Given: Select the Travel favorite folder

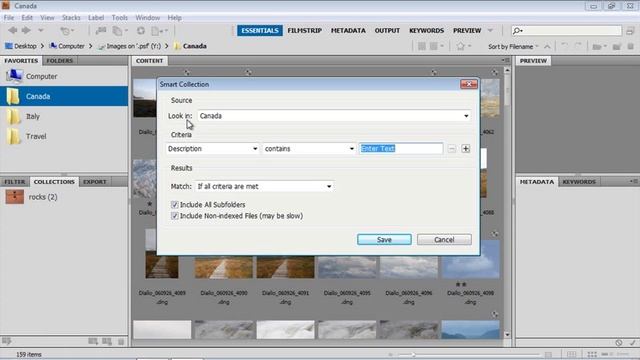Looking at the screenshot, I should (64, 136).
